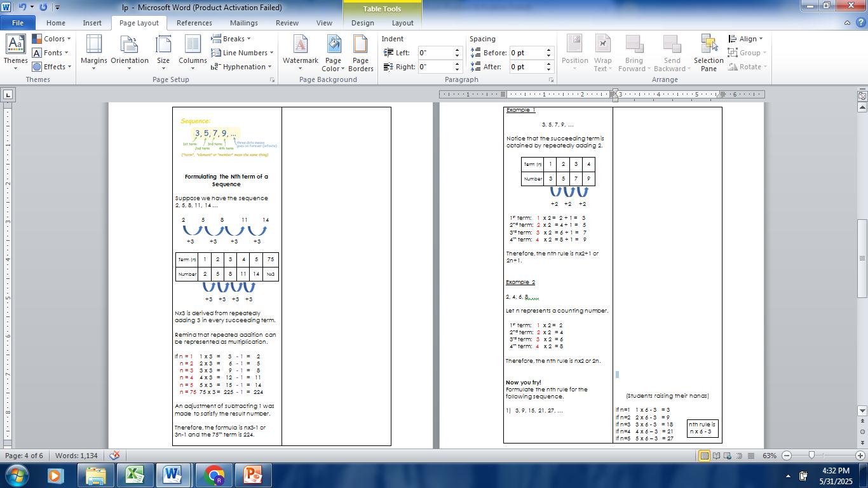Expand the Align dropdown
The height and width of the screenshot is (488, 868).
745,39
